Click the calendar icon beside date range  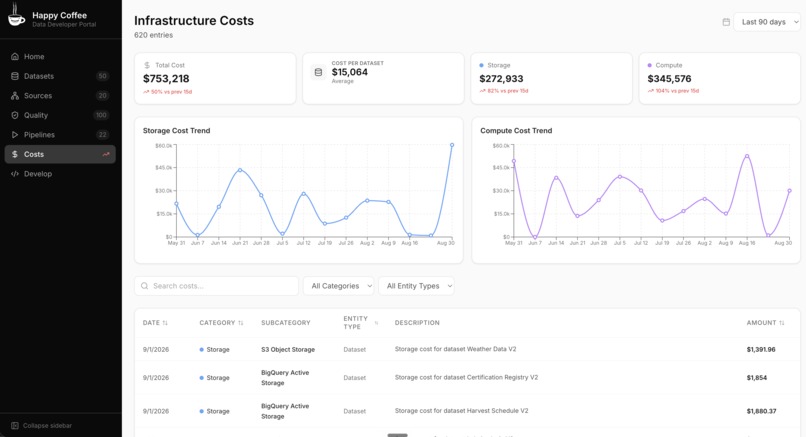(x=726, y=22)
